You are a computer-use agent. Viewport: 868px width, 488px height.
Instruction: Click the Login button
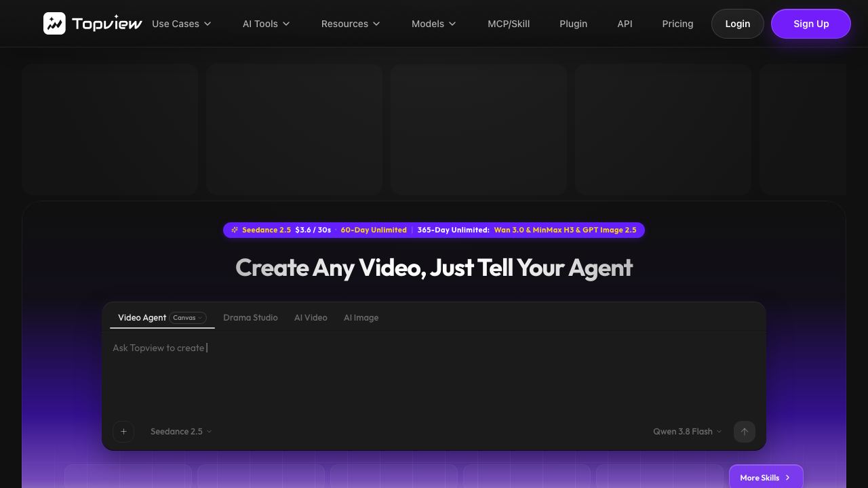tap(738, 24)
